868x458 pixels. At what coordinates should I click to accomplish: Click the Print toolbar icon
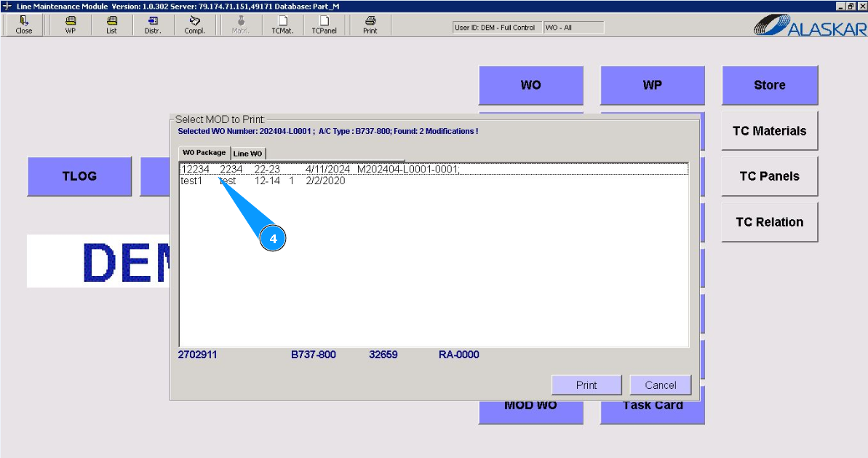point(370,25)
